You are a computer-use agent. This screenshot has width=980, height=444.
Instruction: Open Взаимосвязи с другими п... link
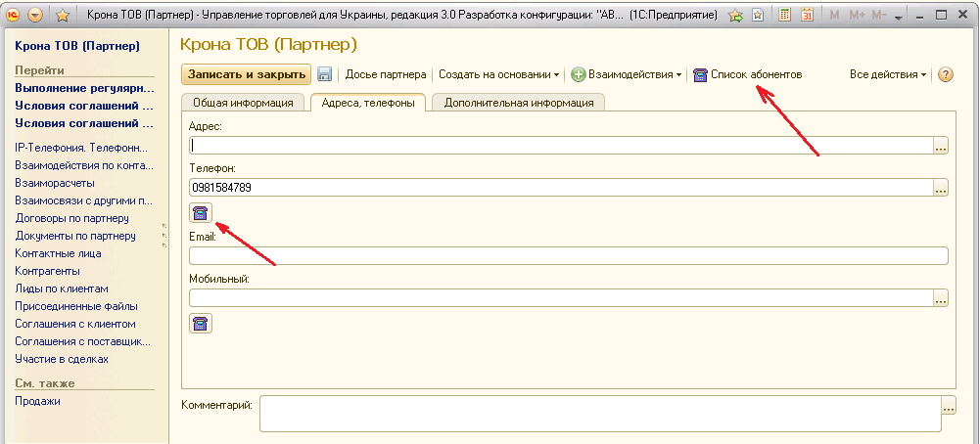click(x=84, y=201)
